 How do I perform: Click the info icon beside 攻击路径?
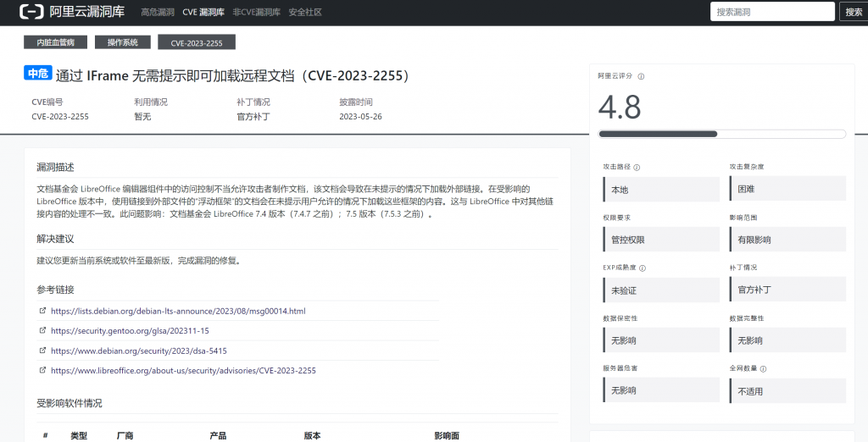point(637,167)
